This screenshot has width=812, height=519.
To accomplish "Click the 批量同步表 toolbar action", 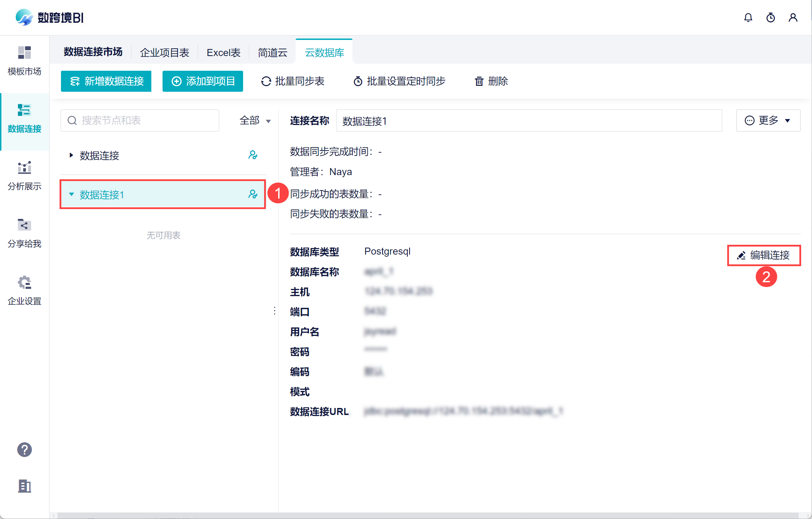I will (293, 81).
